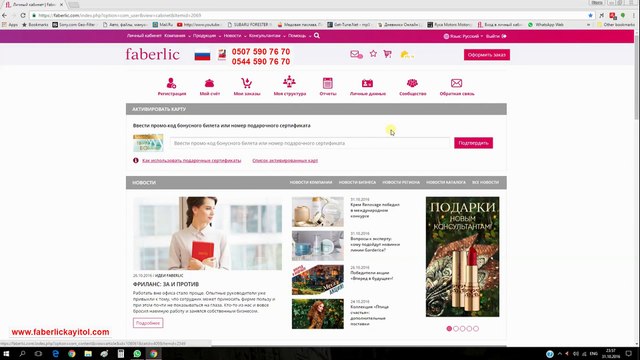This screenshot has height=360, width=640.
Task: Open the Other bookmarks folder
Action: click(616, 25)
